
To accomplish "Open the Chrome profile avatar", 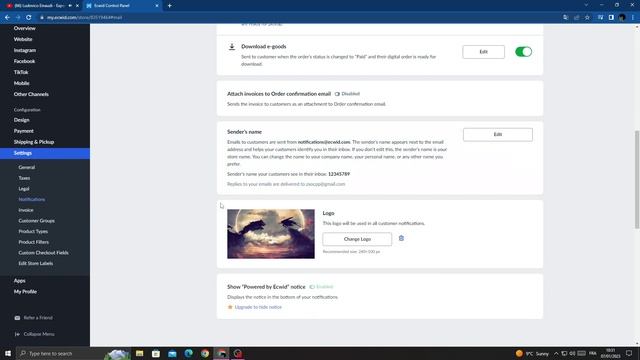I will 622,18.
